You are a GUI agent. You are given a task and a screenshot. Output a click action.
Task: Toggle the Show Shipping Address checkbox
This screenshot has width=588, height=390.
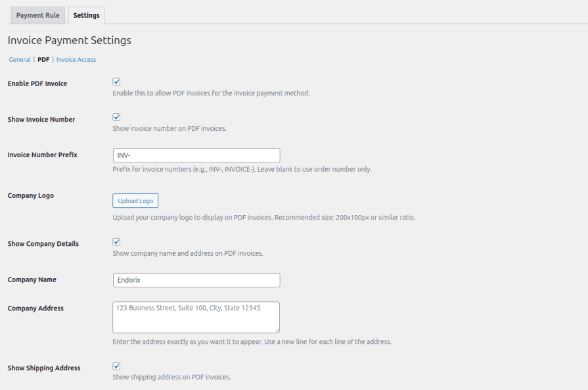(116, 366)
